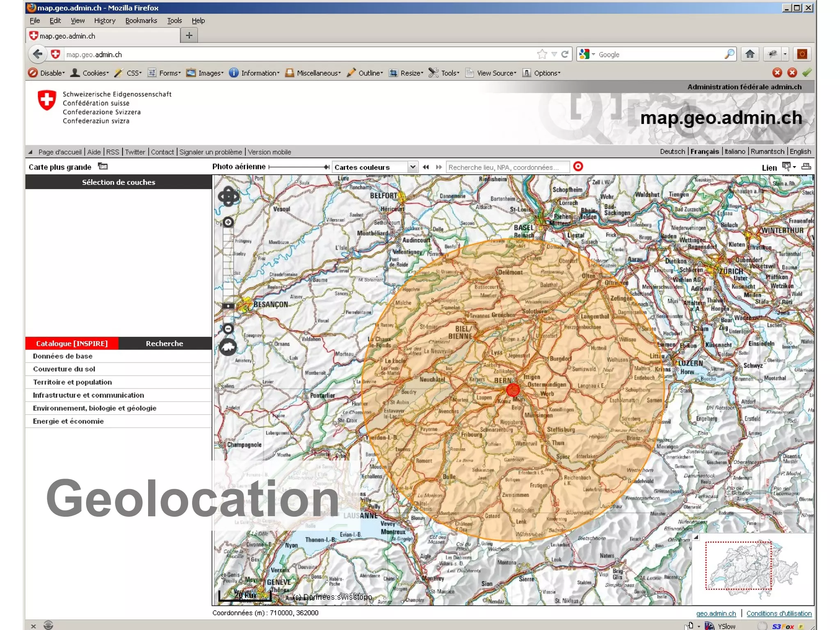Click the first red error icon in toolbar
Viewport: 840px width, 630px height.
point(777,73)
